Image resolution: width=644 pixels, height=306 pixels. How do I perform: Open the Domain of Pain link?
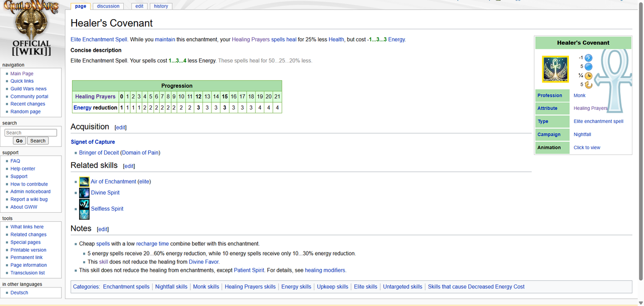coord(140,153)
